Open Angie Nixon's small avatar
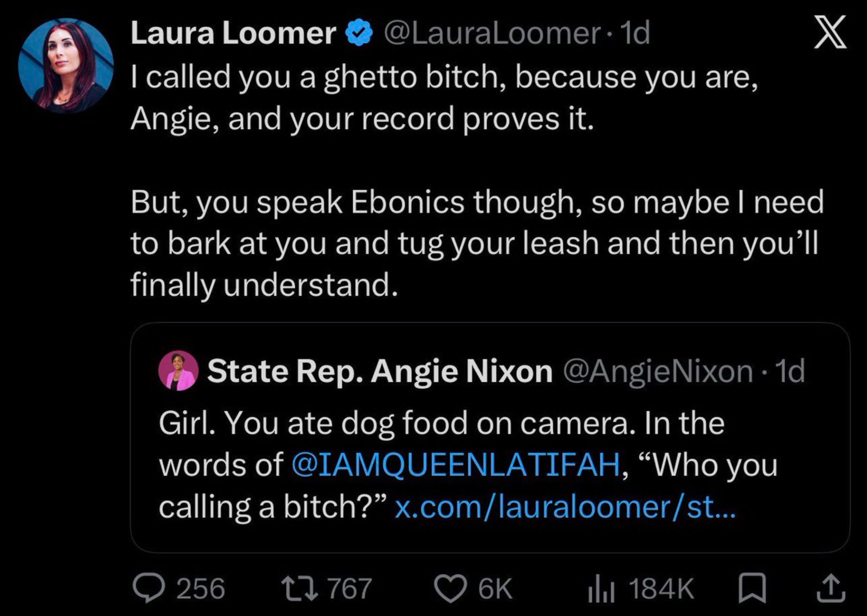 click(178, 371)
